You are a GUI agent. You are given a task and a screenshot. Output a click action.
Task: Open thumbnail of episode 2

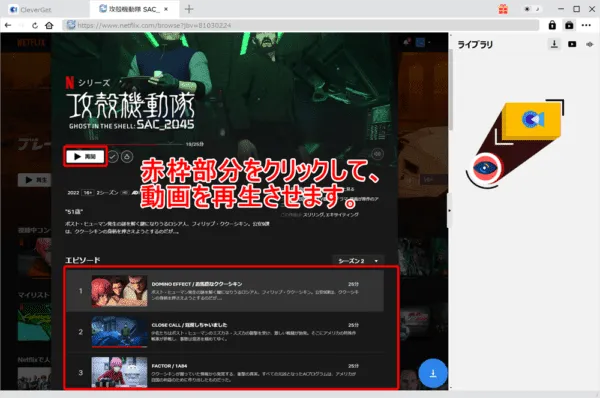(x=119, y=332)
